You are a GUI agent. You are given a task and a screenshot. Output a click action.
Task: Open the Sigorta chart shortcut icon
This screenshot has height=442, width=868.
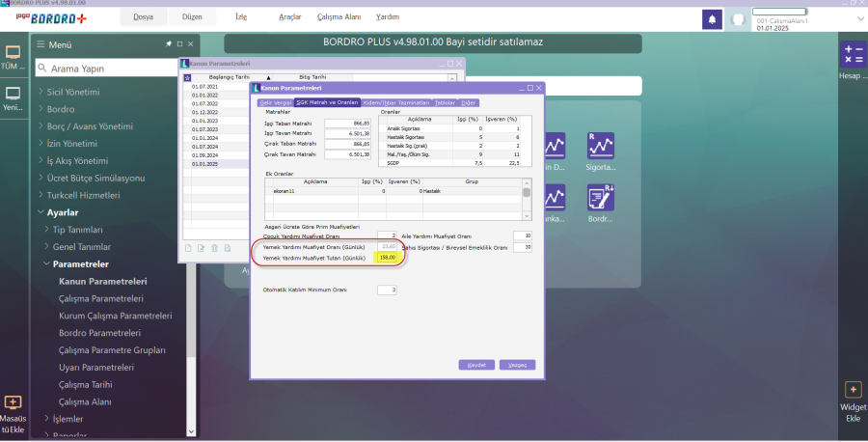point(601,146)
